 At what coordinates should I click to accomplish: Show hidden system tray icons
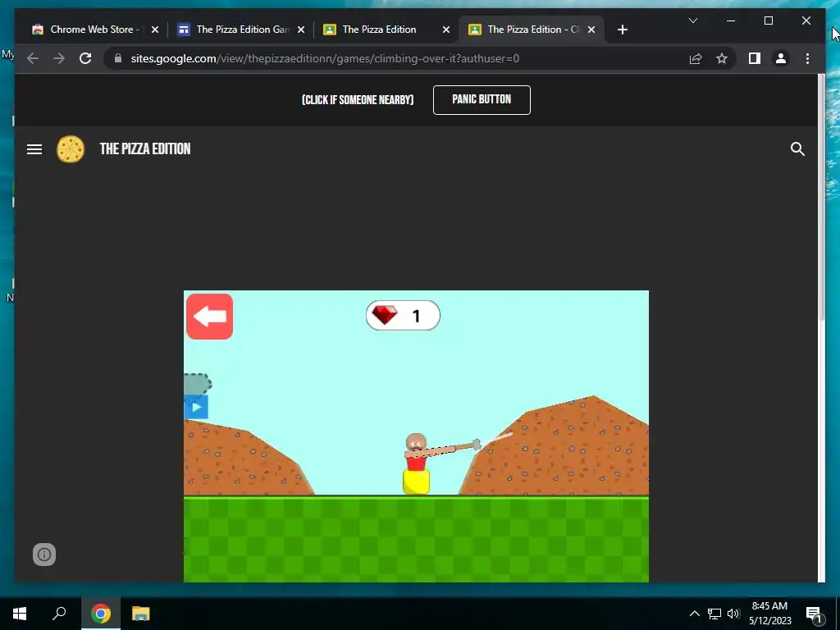pyautogui.click(x=694, y=614)
